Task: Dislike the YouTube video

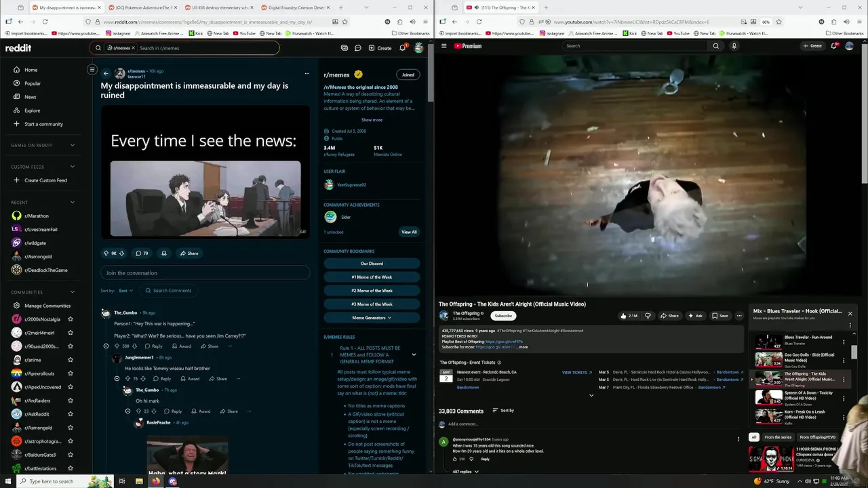Action: click(x=648, y=316)
